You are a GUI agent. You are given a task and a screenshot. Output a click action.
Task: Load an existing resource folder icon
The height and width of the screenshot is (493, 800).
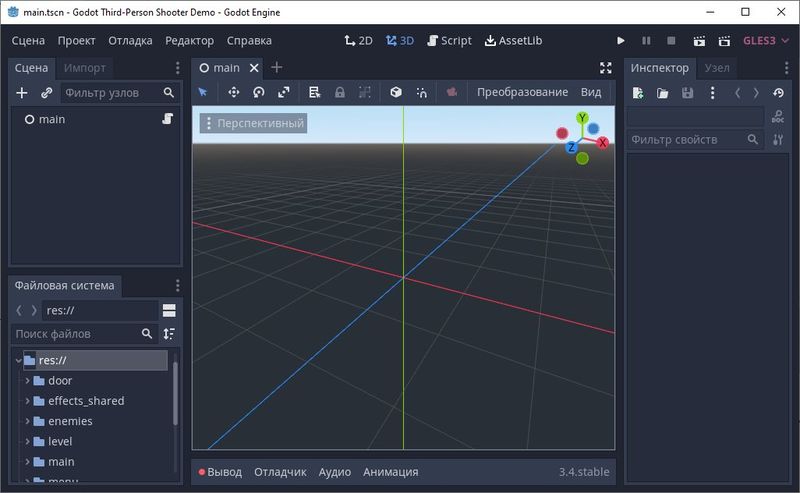[x=662, y=93]
